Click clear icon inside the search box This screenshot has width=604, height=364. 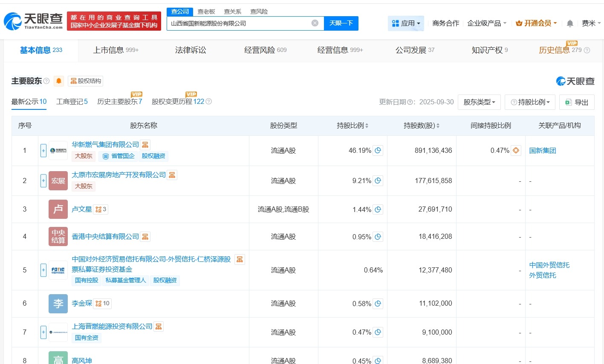tap(315, 23)
